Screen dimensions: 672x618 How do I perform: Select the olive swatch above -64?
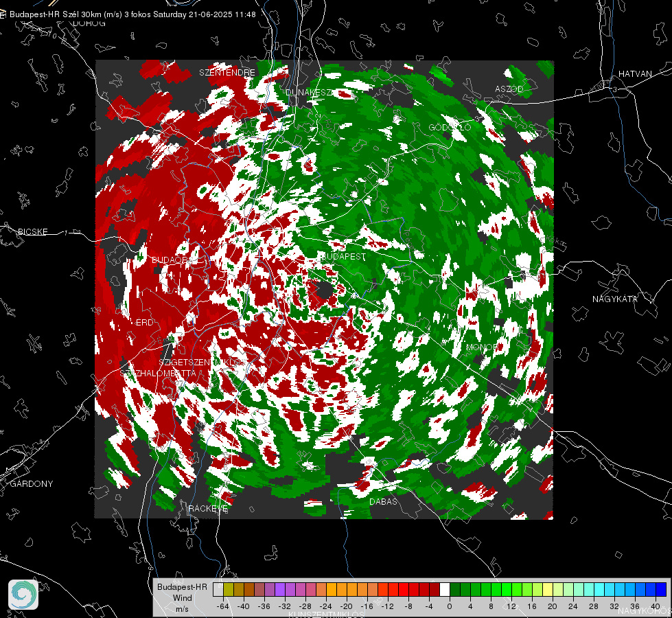[x=229, y=589]
